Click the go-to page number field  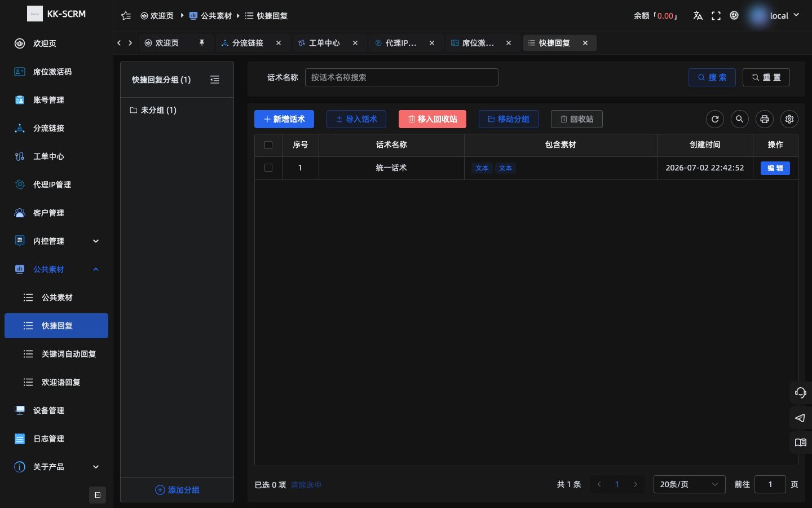click(x=770, y=484)
